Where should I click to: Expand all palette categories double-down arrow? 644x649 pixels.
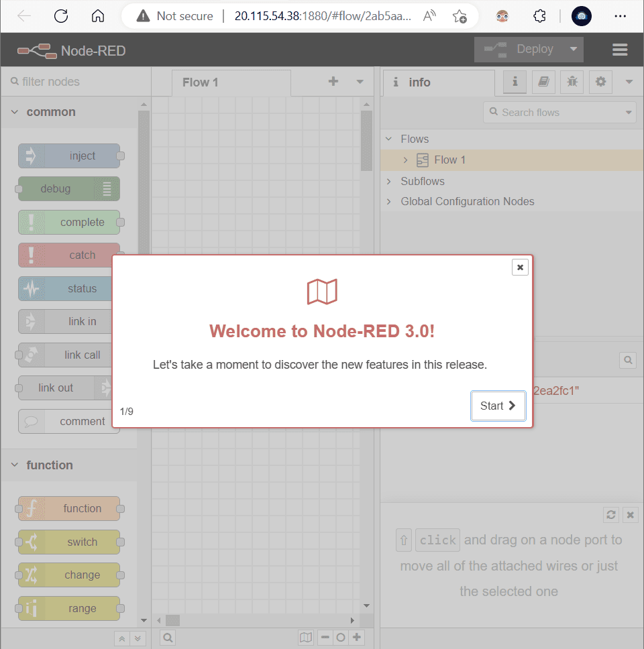(138, 639)
